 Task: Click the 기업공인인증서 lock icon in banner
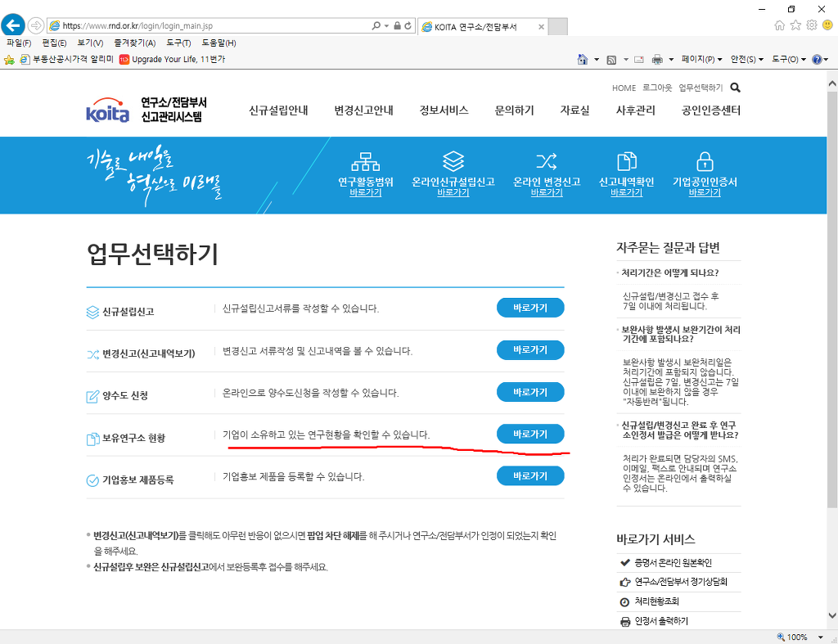point(705,161)
